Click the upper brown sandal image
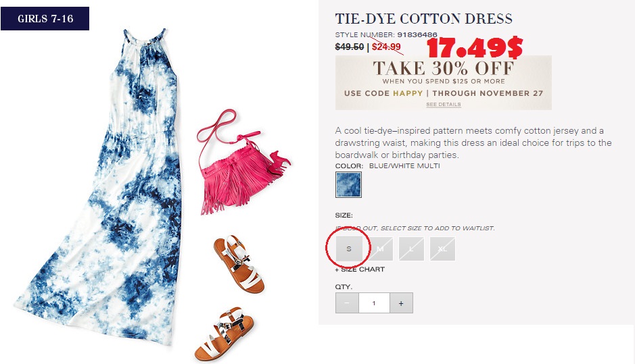This screenshot has width=635, height=364. (239, 263)
